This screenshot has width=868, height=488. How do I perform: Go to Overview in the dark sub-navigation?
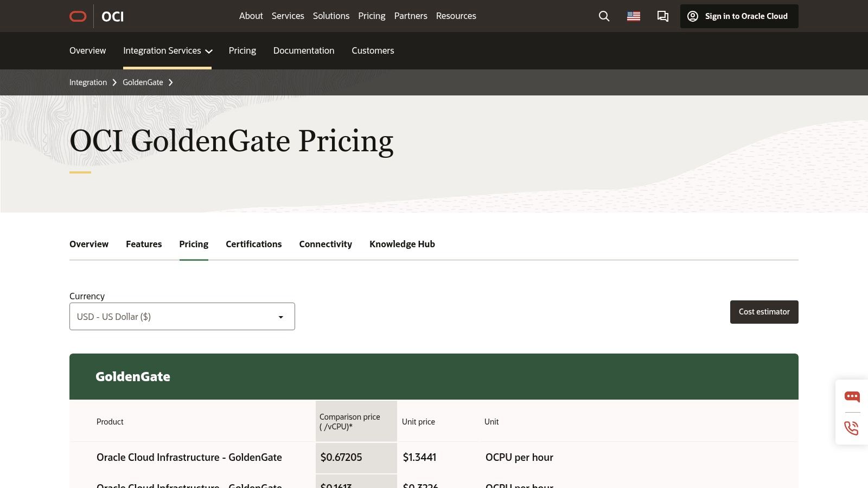(87, 50)
